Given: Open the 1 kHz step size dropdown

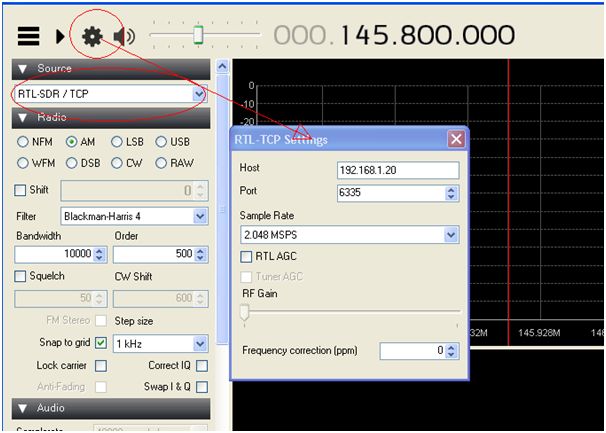Looking at the screenshot, I should pyautogui.click(x=200, y=344).
